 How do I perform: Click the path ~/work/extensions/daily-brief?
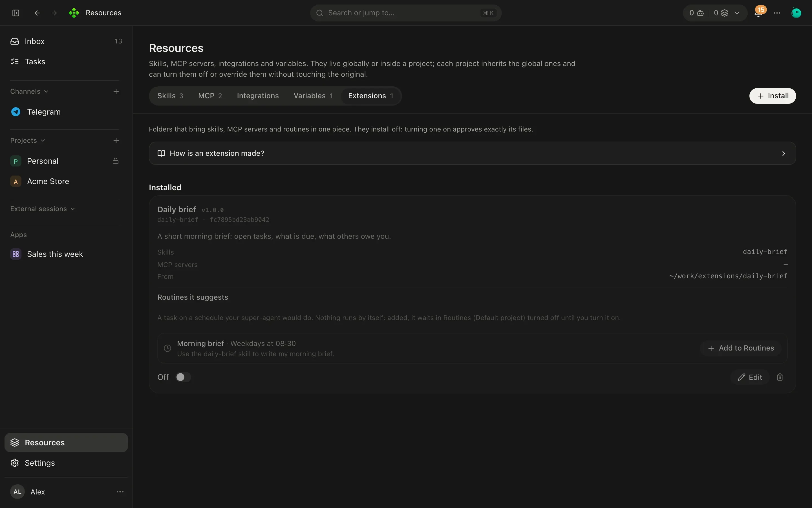pyautogui.click(x=728, y=276)
